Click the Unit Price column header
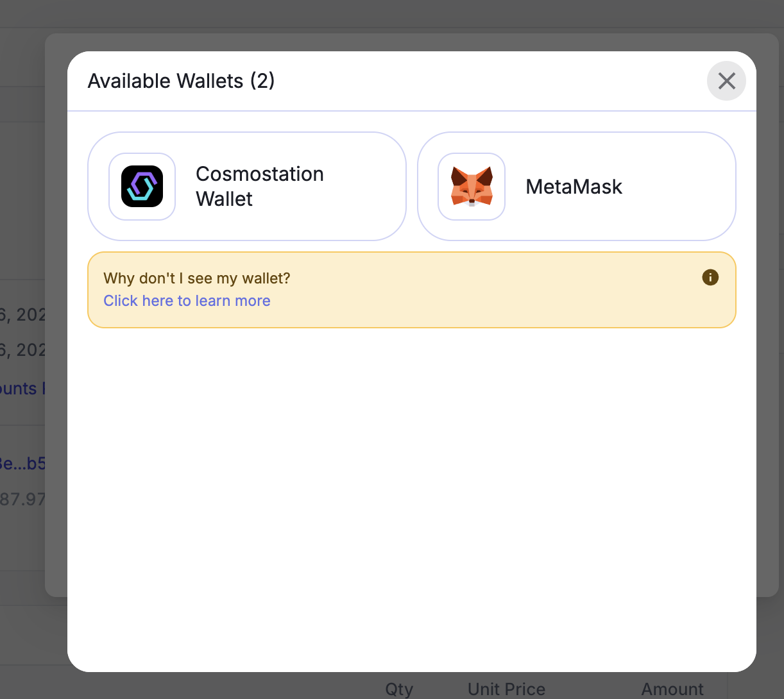 point(506,689)
